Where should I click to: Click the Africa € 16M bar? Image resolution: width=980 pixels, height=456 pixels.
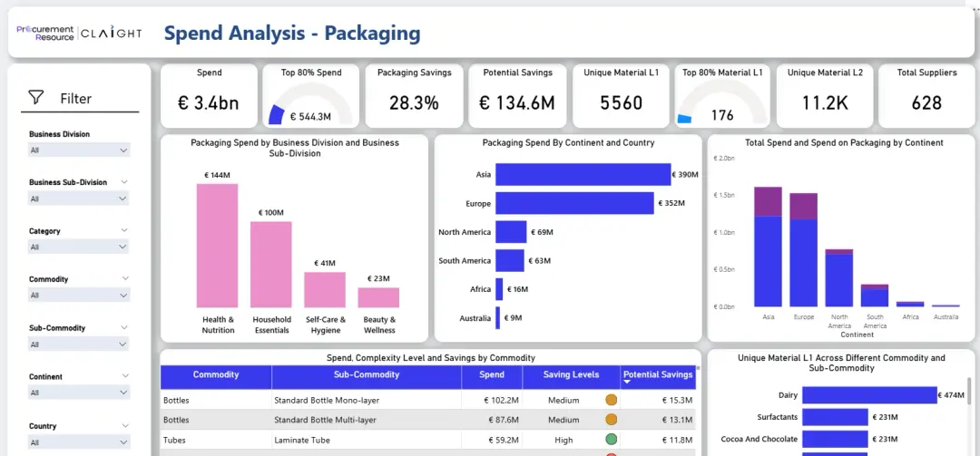[499, 289]
